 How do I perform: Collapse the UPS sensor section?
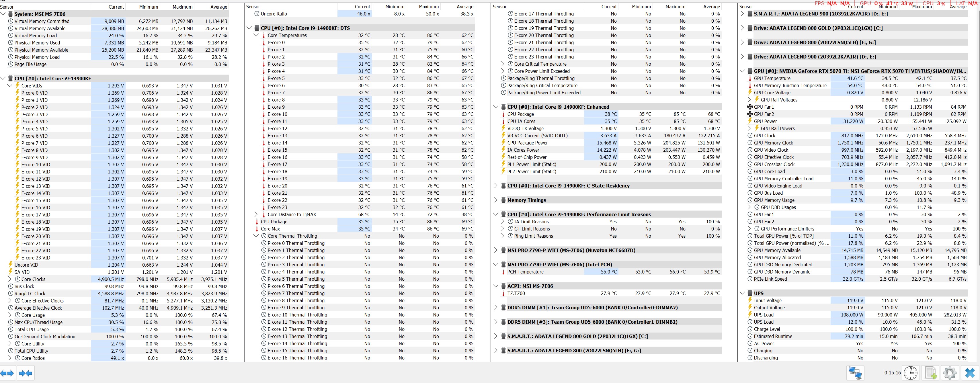pyautogui.click(x=742, y=293)
